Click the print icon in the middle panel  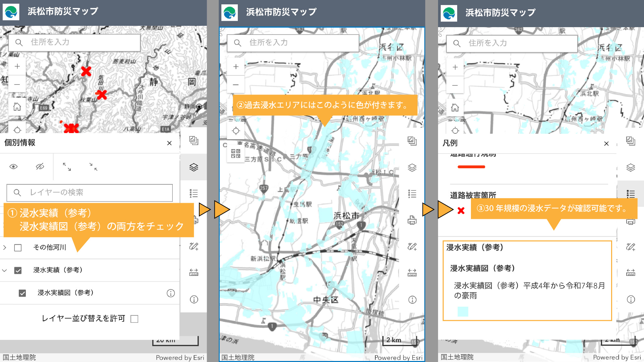pyautogui.click(x=412, y=220)
